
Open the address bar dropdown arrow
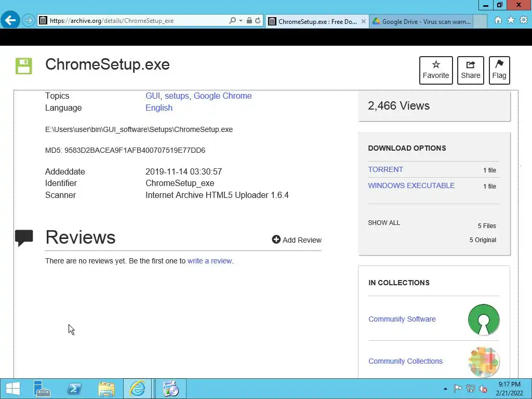(x=241, y=21)
